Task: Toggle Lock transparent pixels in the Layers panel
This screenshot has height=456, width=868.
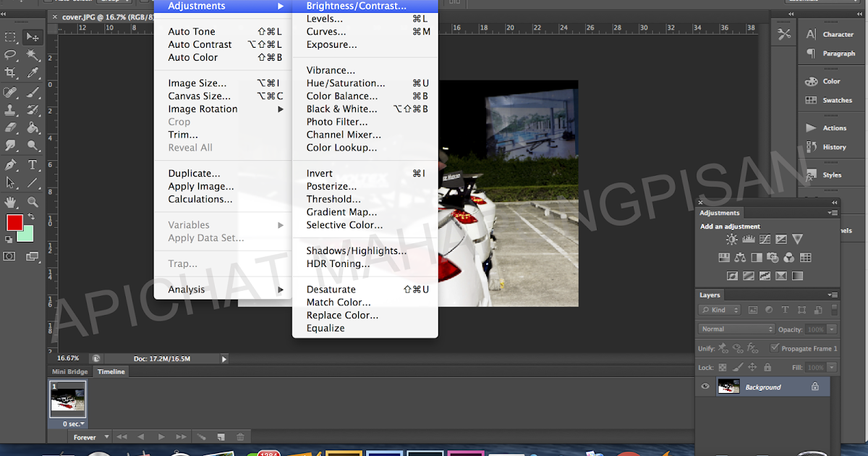Action: pos(722,367)
